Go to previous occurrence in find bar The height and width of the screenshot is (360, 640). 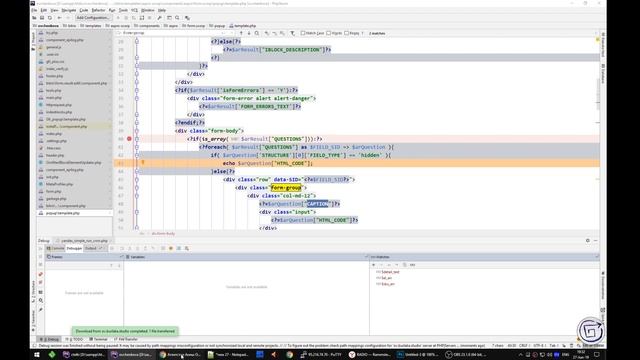click(241, 33)
